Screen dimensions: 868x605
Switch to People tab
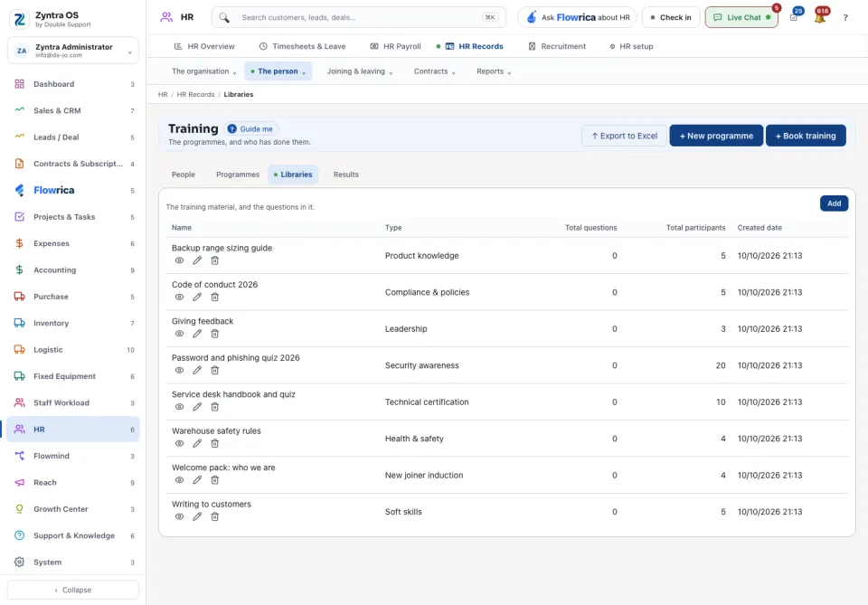click(x=184, y=175)
